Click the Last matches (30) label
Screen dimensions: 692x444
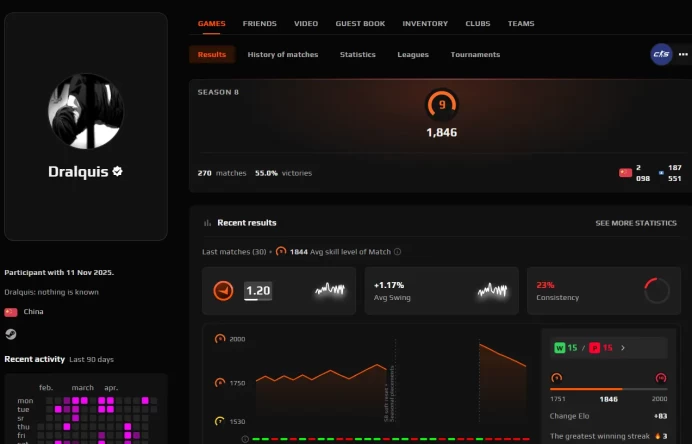(x=234, y=252)
